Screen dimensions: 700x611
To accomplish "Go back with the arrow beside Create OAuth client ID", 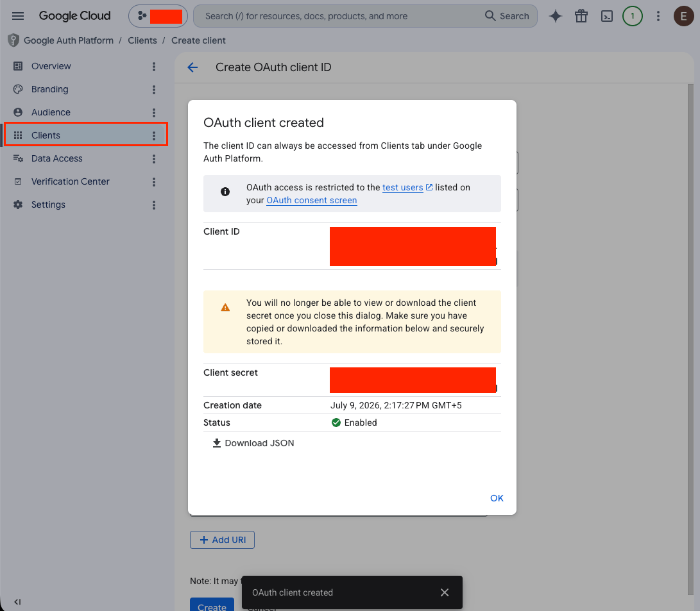I will (192, 67).
